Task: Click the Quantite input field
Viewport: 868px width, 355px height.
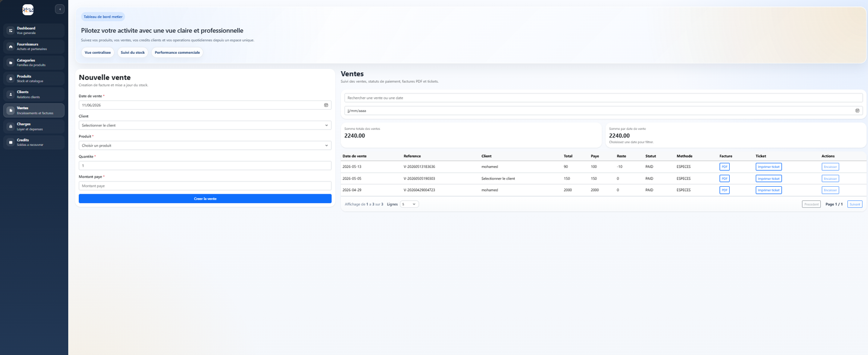Action: (x=205, y=166)
